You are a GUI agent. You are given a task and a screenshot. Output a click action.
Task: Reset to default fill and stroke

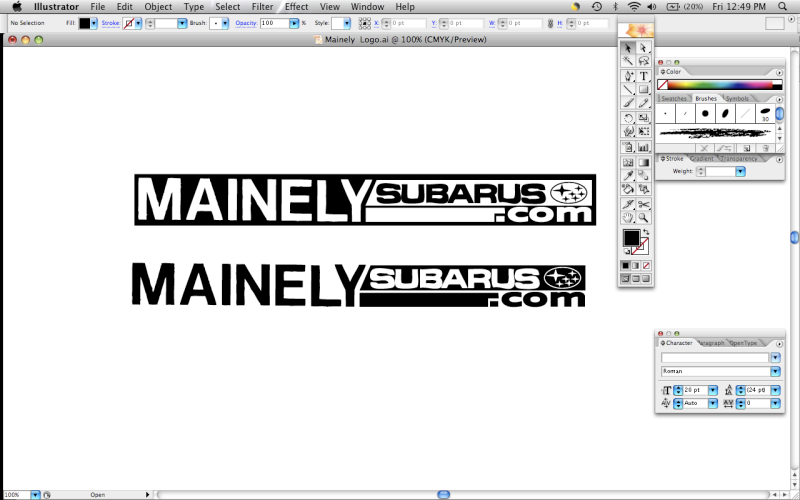click(x=627, y=252)
